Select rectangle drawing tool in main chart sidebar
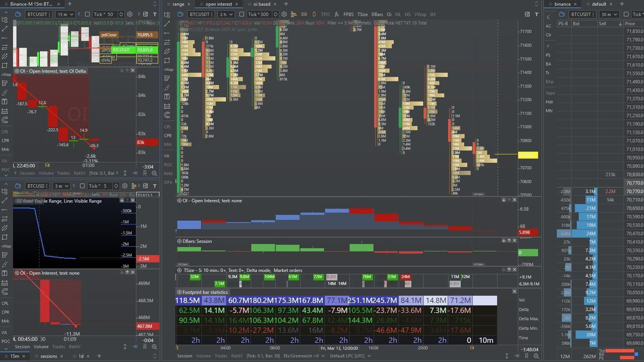 [167, 60]
